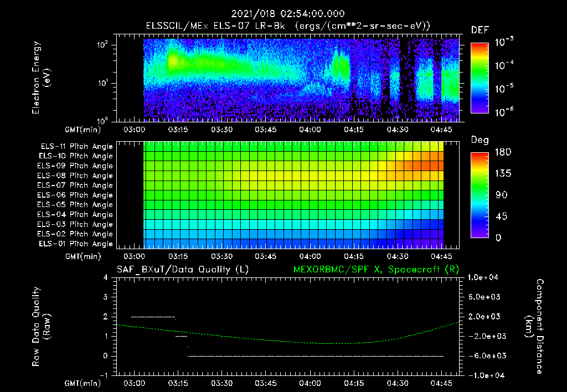Select the 10^-5 DEF scale value
Screen dimensions: 567x392
[504, 88]
